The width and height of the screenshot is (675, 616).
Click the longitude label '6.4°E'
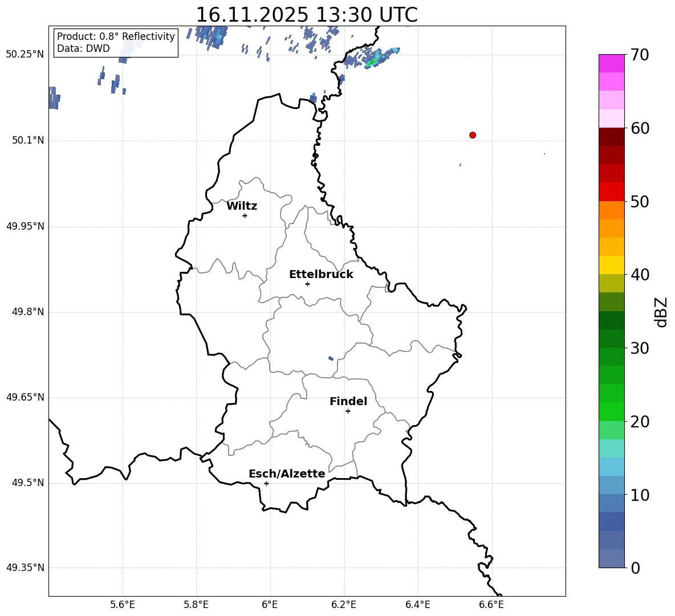[418, 605]
